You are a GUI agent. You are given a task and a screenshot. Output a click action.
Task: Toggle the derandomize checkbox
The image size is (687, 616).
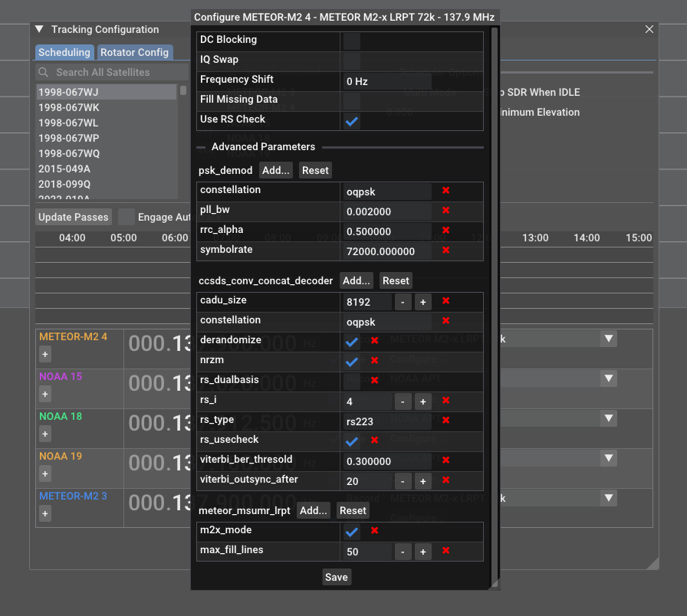tap(351, 342)
